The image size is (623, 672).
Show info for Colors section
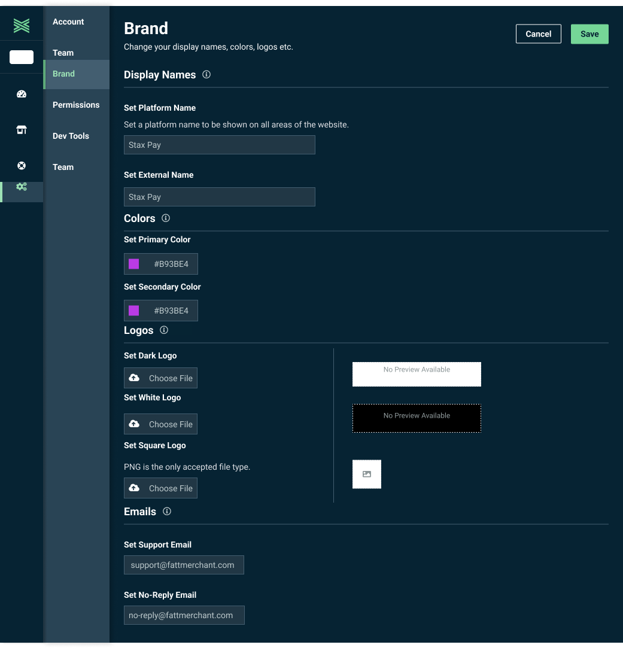point(166,218)
